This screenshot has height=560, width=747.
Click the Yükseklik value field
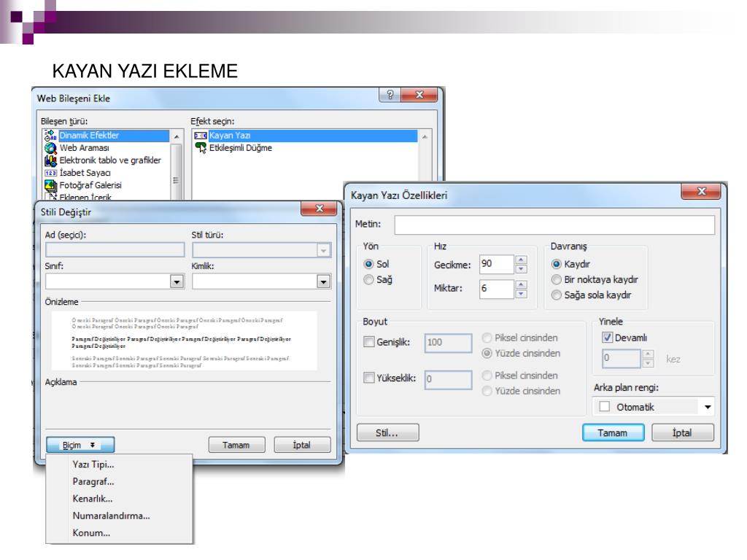[449, 379]
